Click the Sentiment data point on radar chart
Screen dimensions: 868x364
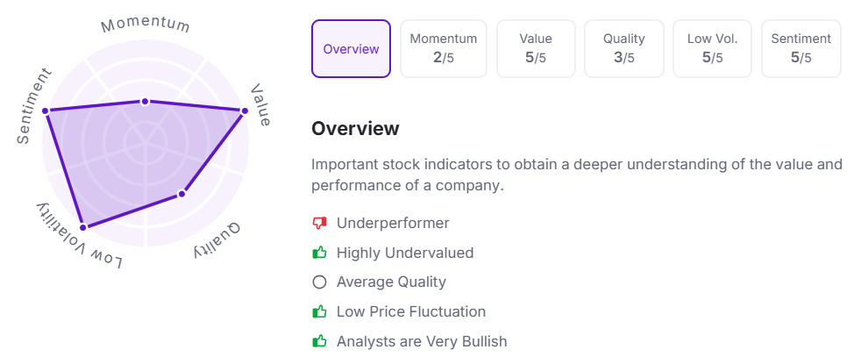pyautogui.click(x=46, y=111)
